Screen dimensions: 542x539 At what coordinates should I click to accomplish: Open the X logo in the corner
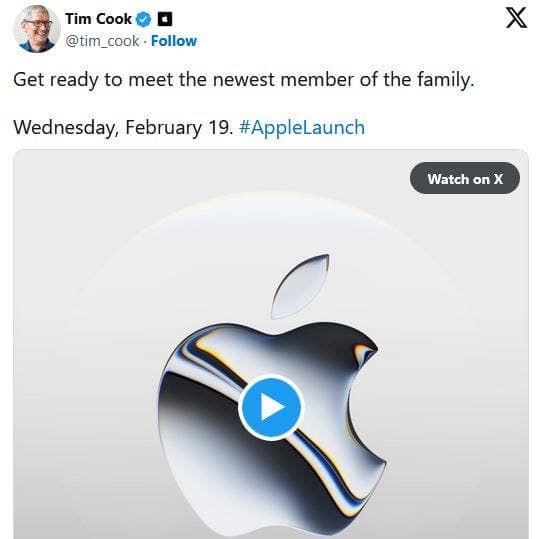[516, 18]
